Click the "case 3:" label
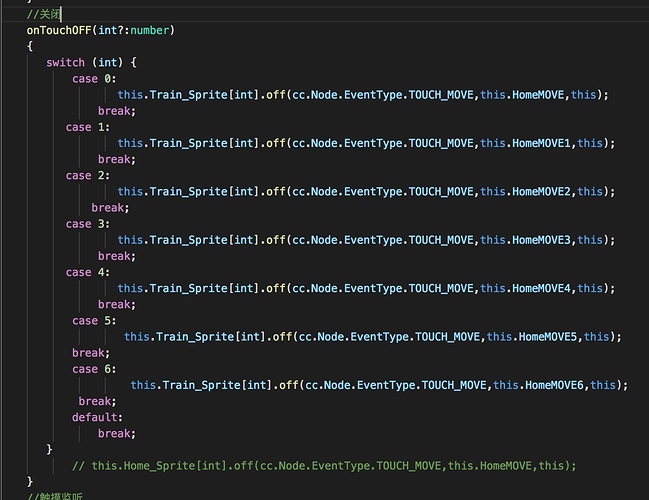This screenshot has width=649, height=500. 87,224
